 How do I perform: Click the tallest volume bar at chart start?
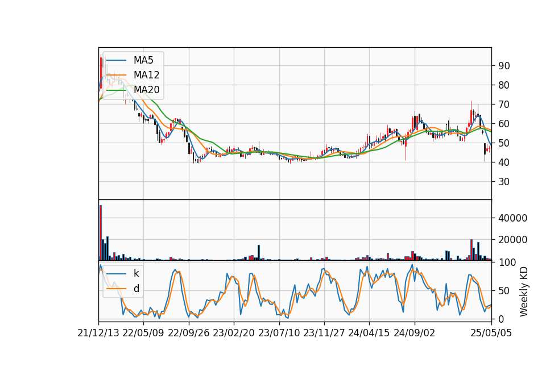point(101,233)
